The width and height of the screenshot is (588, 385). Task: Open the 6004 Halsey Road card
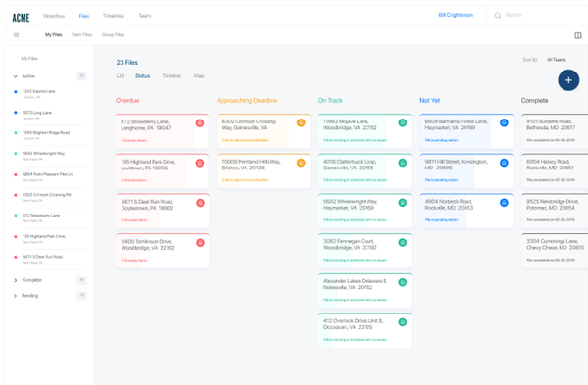coord(555,170)
